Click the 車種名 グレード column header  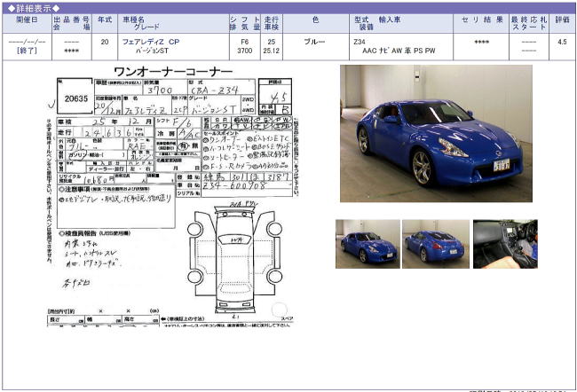173,23
